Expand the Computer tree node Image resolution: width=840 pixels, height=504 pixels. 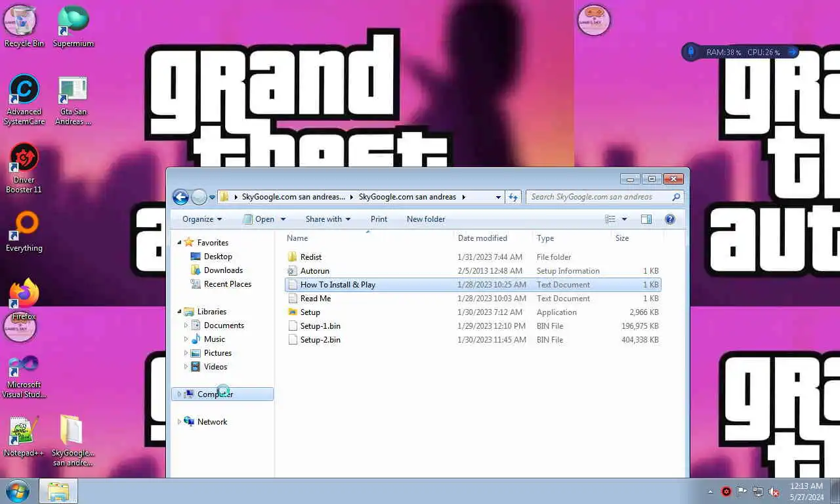(x=179, y=394)
